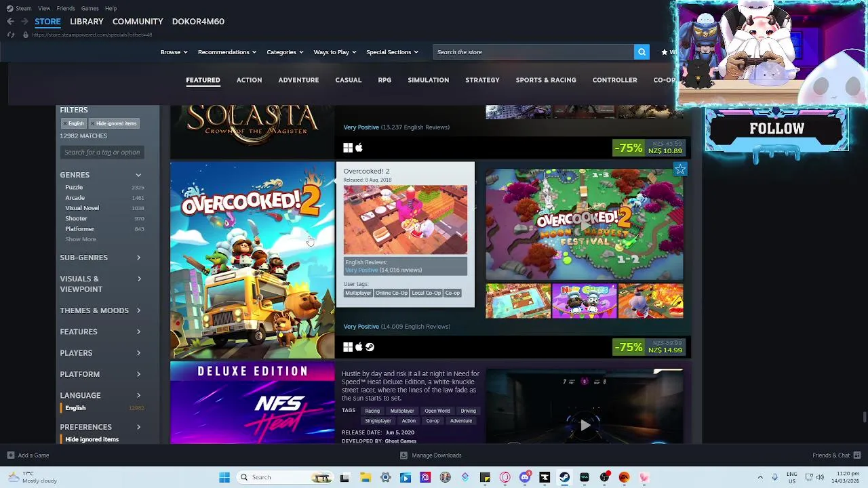
Task: Click the Manage Downloads icon
Action: pyautogui.click(x=403, y=455)
